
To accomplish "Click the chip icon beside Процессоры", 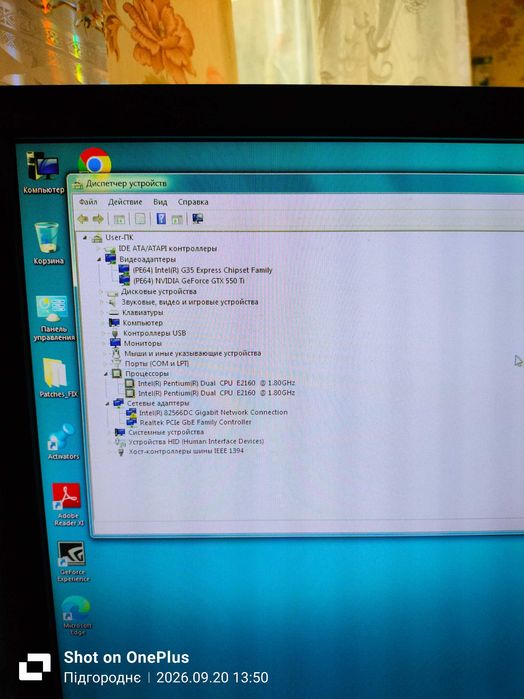I will (x=116, y=373).
